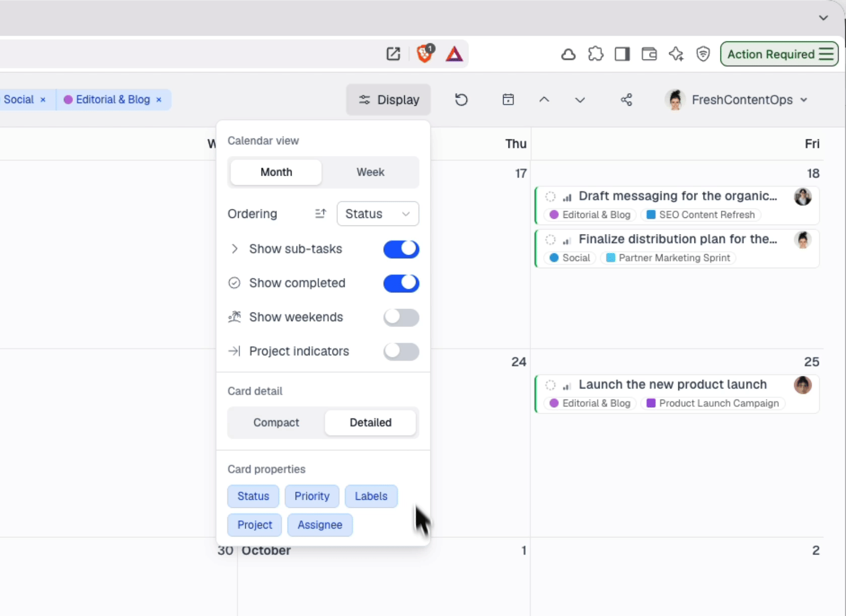The width and height of the screenshot is (846, 616).
Task: Open the Leo AI sparkle icon
Action: pyautogui.click(x=676, y=54)
